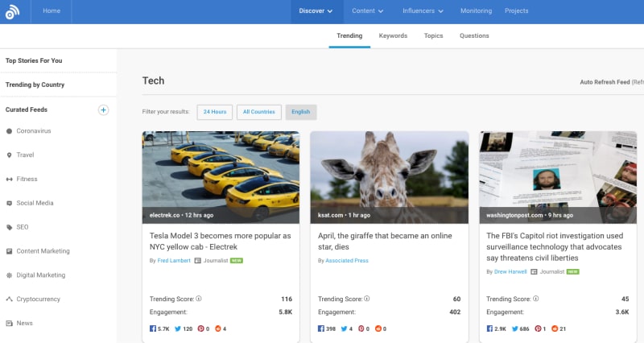This screenshot has height=343, width=644.
Task: Click Twitter icon on Tesla Model 3 card
Action: [178, 329]
